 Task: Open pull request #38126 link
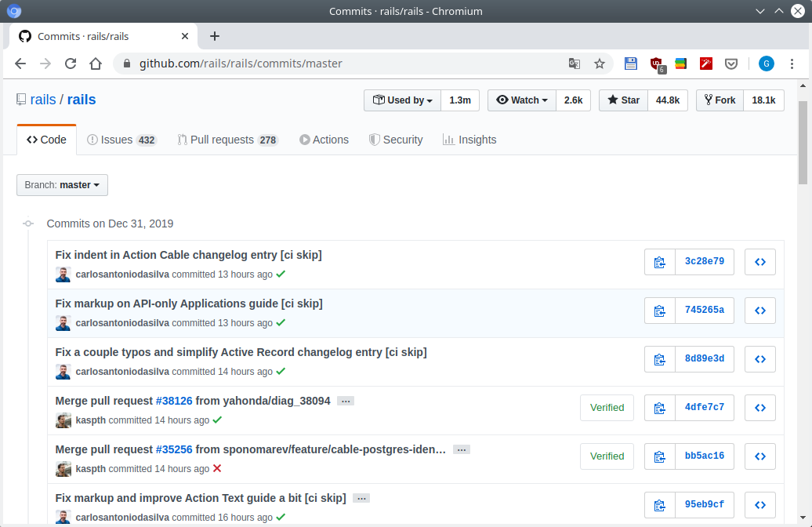(174, 401)
